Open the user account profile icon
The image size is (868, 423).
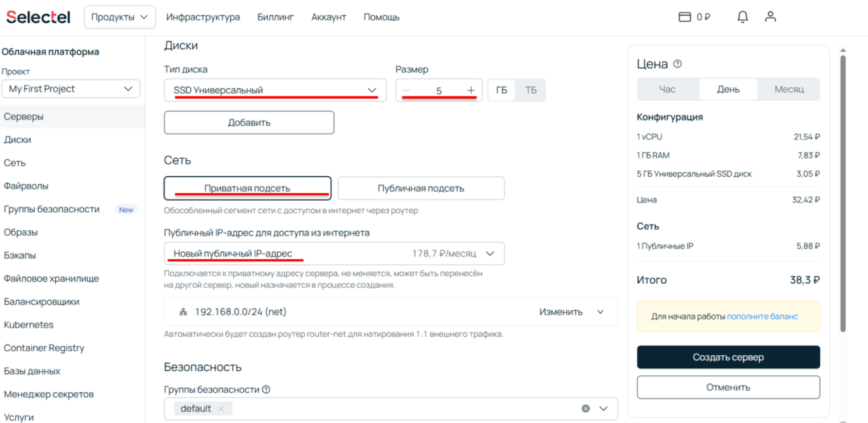coord(770,17)
